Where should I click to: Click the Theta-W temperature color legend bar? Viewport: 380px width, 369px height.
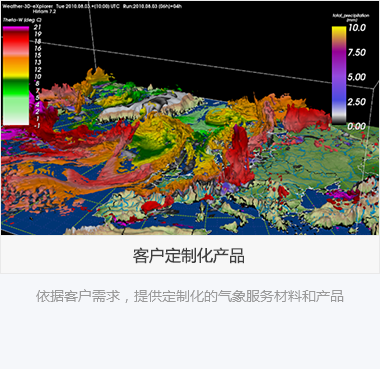(16, 76)
